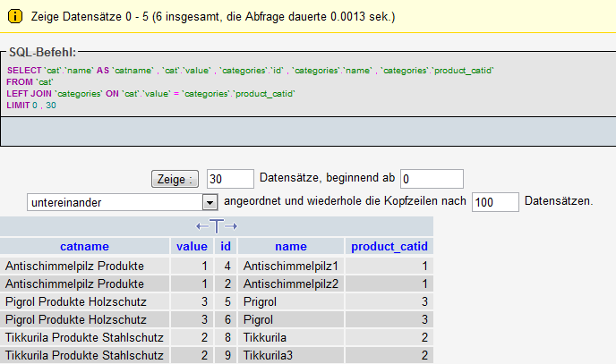Click catname cell in row with id 2

tap(84, 284)
